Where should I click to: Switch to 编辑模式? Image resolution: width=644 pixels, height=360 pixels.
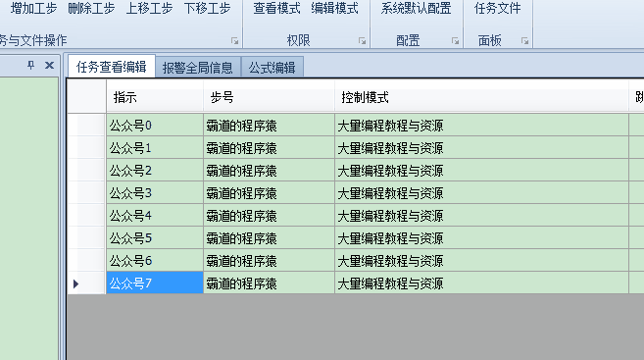click(334, 8)
